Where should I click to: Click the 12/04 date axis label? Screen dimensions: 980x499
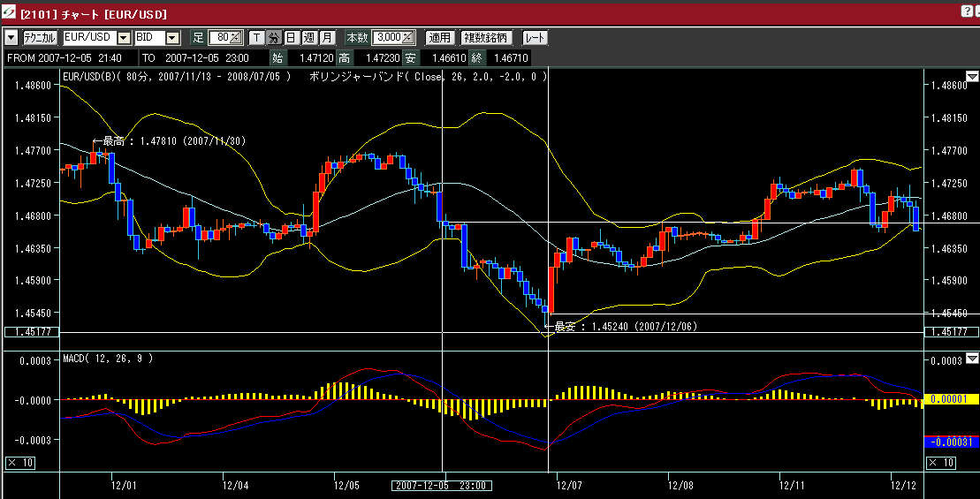pyautogui.click(x=235, y=485)
